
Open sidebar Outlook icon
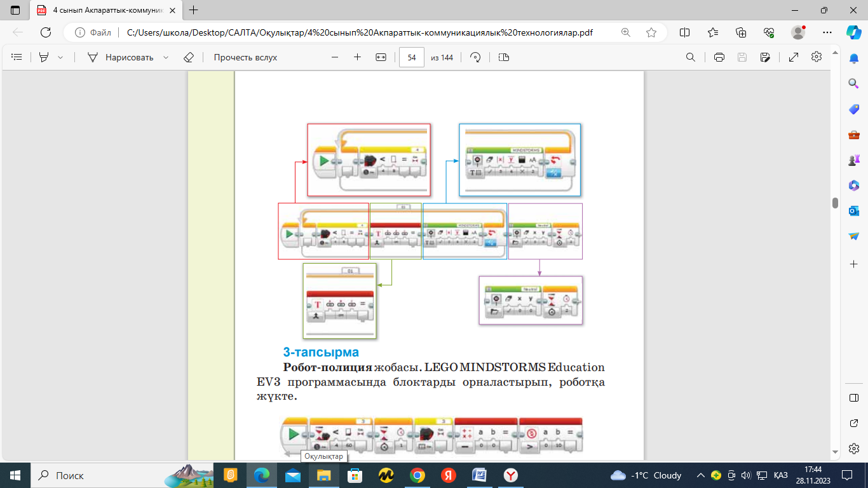[x=854, y=211]
